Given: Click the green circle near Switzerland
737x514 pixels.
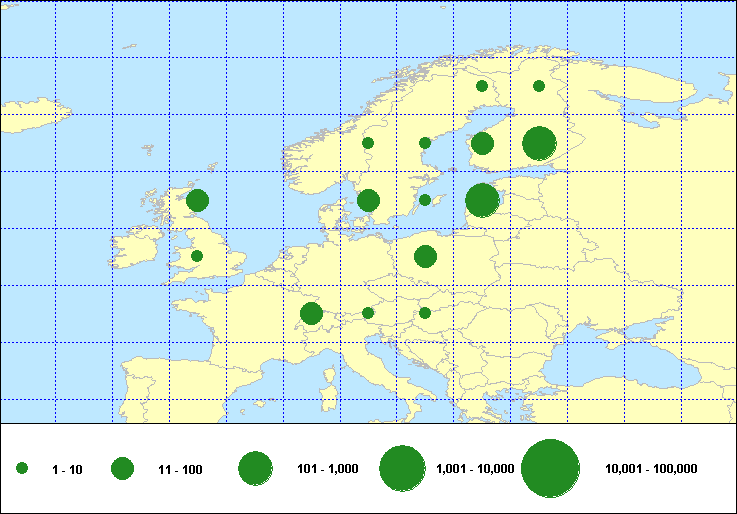Looking at the screenshot, I should coord(311,314).
